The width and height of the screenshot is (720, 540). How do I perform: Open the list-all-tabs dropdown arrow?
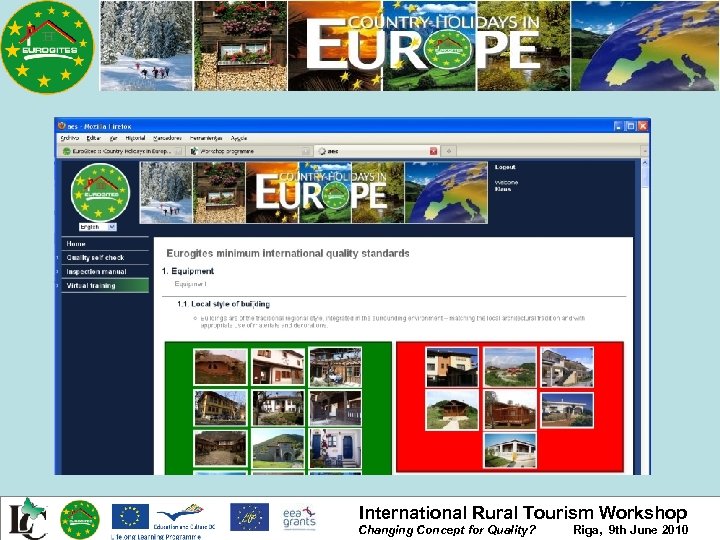click(644, 151)
